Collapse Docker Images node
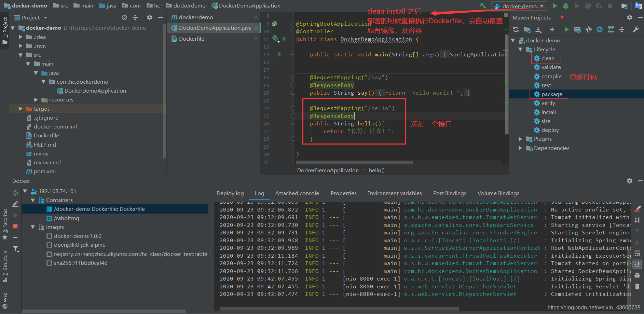The width and height of the screenshot is (644, 314). click(33, 227)
